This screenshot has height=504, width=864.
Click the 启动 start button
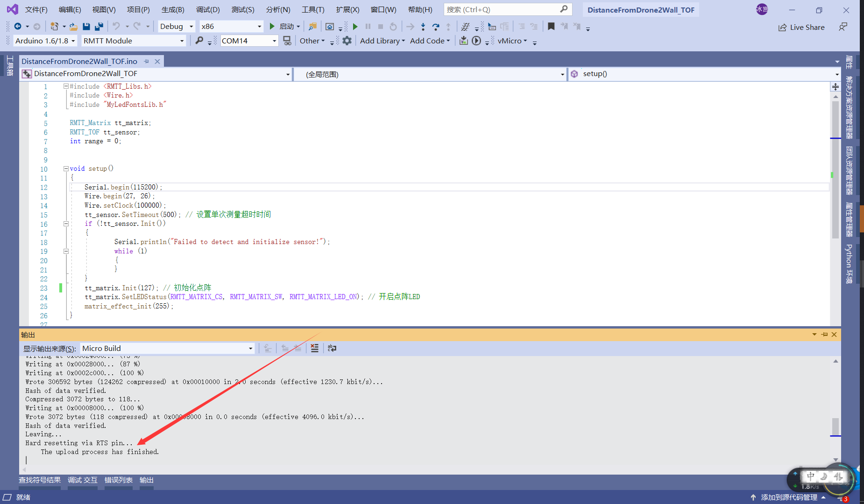pyautogui.click(x=284, y=27)
